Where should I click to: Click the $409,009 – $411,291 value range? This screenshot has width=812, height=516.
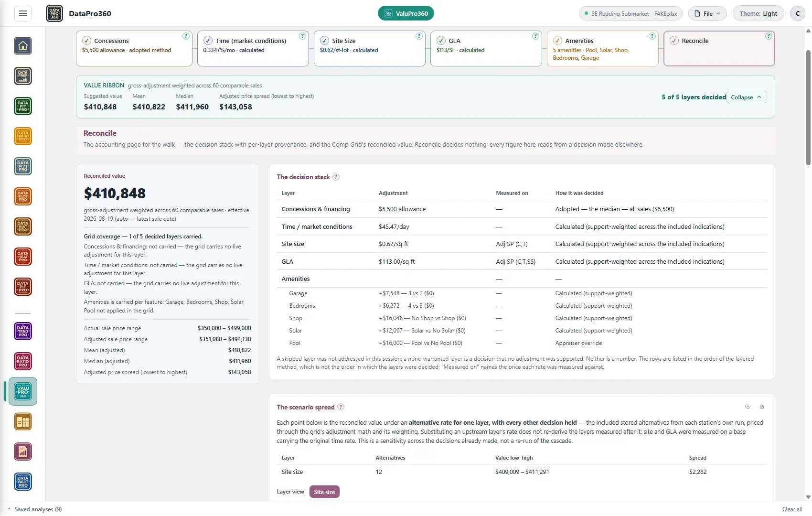pos(522,472)
